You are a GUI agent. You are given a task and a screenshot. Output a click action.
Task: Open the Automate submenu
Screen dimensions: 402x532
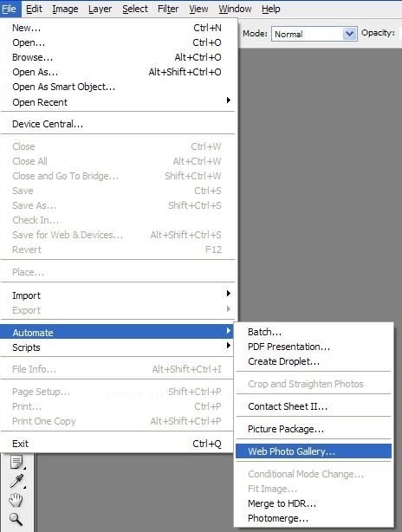coord(117,332)
